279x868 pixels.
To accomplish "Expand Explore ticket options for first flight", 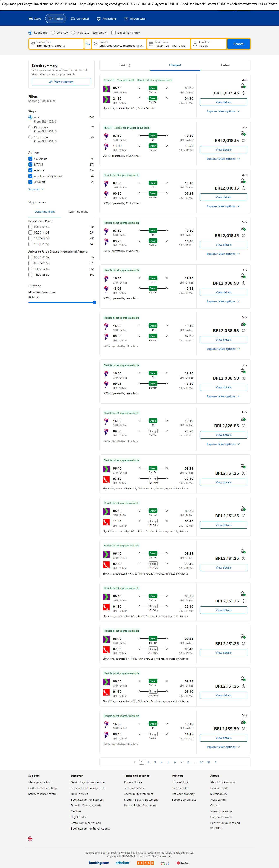I will (223, 111).
